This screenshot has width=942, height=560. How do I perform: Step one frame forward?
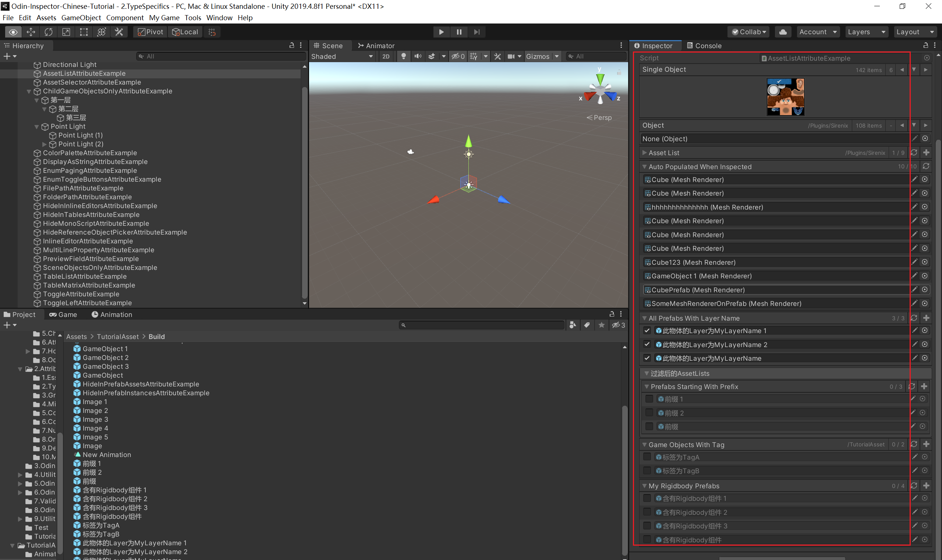click(477, 32)
